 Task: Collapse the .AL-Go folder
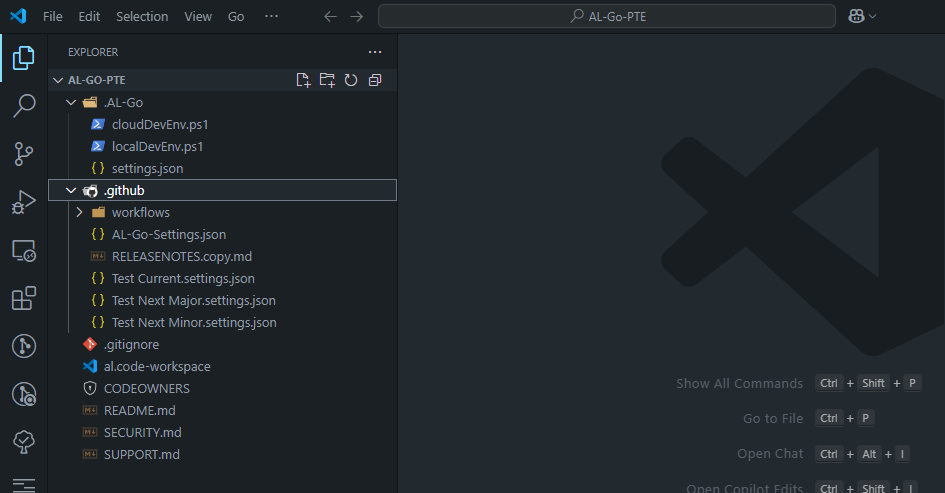coord(71,102)
